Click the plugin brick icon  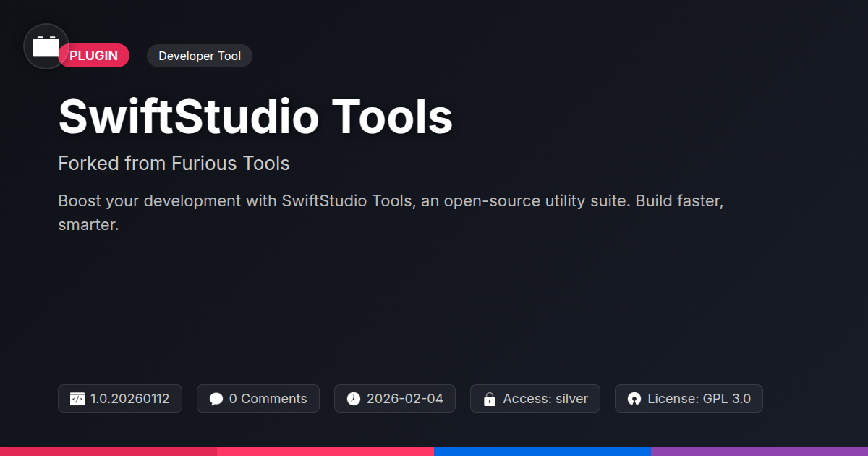tap(46, 46)
